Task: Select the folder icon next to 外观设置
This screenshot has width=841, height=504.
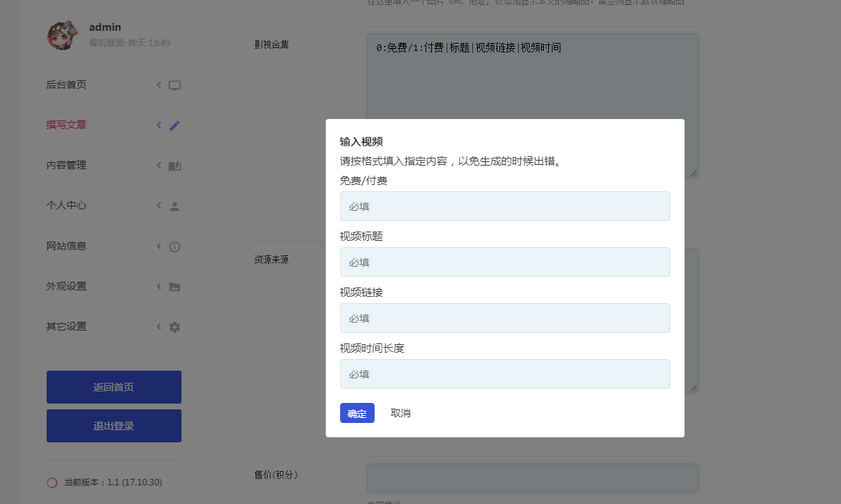Action: pyautogui.click(x=174, y=286)
